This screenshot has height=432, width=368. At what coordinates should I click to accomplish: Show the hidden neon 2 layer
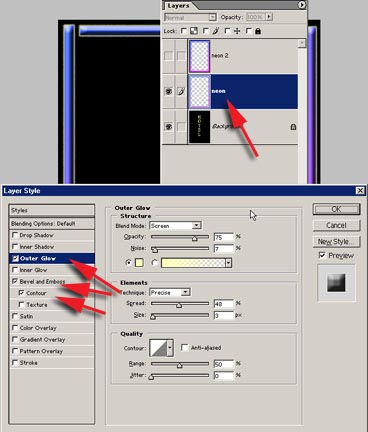click(x=169, y=56)
